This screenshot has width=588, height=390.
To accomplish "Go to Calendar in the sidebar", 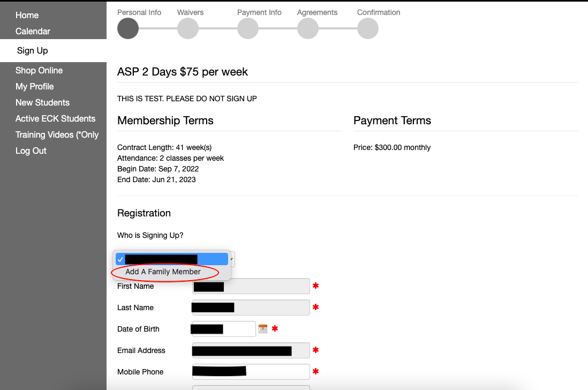I will (x=33, y=32).
